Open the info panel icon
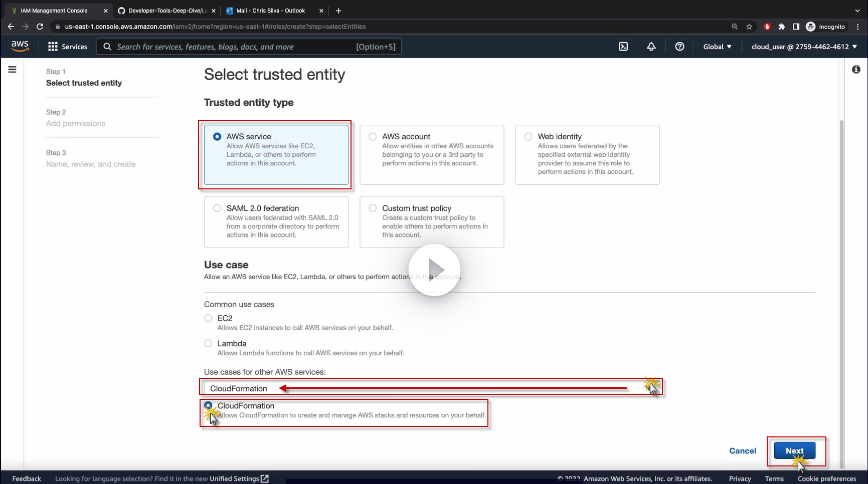Image resolution: width=868 pixels, height=484 pixels. click(x=856, y=70)
